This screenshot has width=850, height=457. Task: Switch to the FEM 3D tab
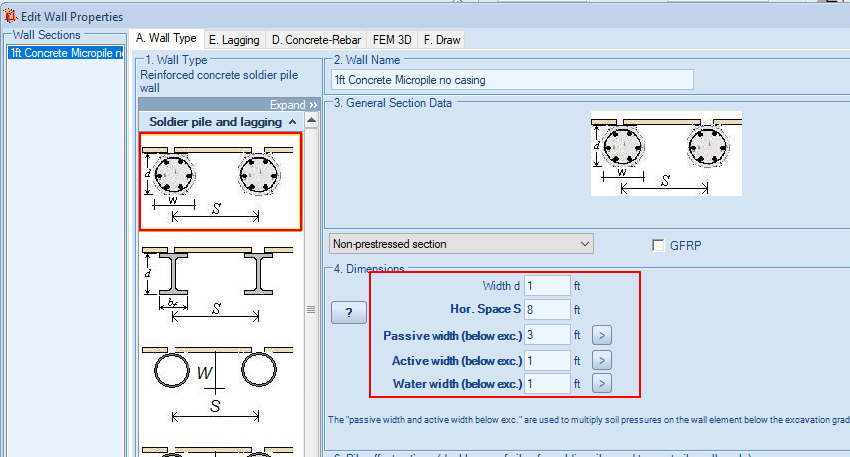pyautogui.click(x=392, y=40)
